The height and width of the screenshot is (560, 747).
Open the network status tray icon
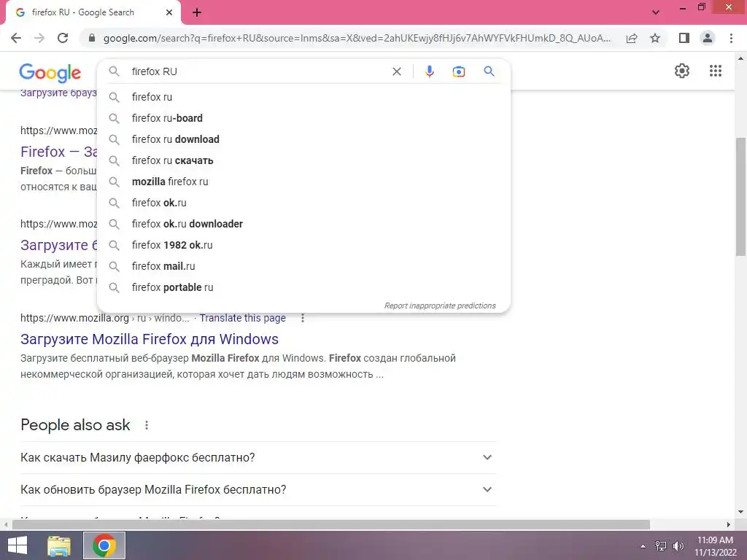[x=661, y=546]
